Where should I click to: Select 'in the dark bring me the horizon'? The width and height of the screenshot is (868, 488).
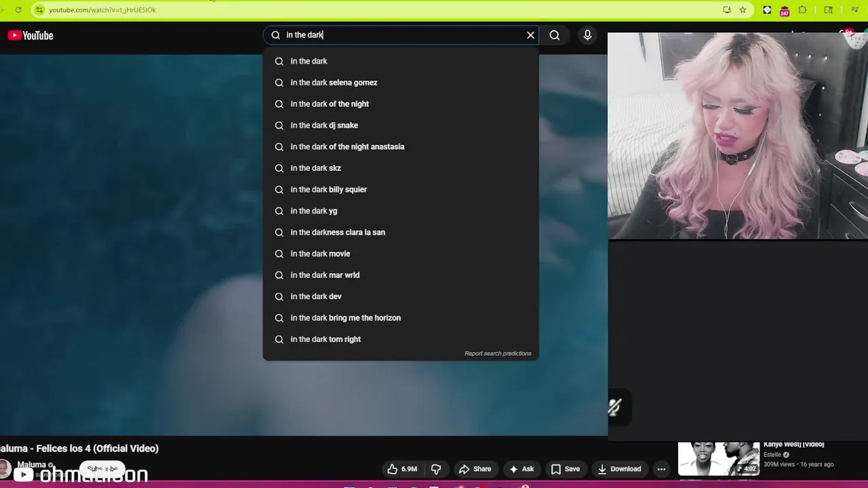pos(401,318)
